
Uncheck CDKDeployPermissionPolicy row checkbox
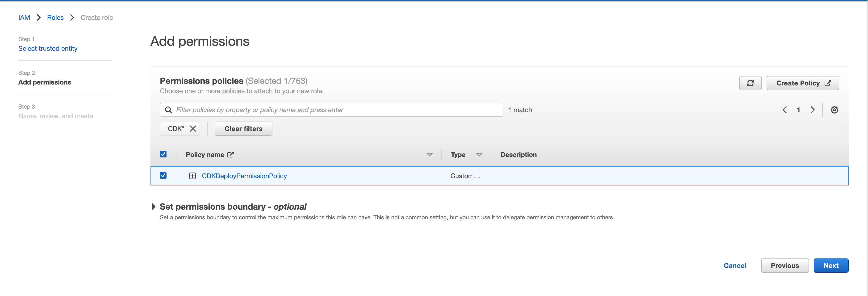click(x=163, y=176)
